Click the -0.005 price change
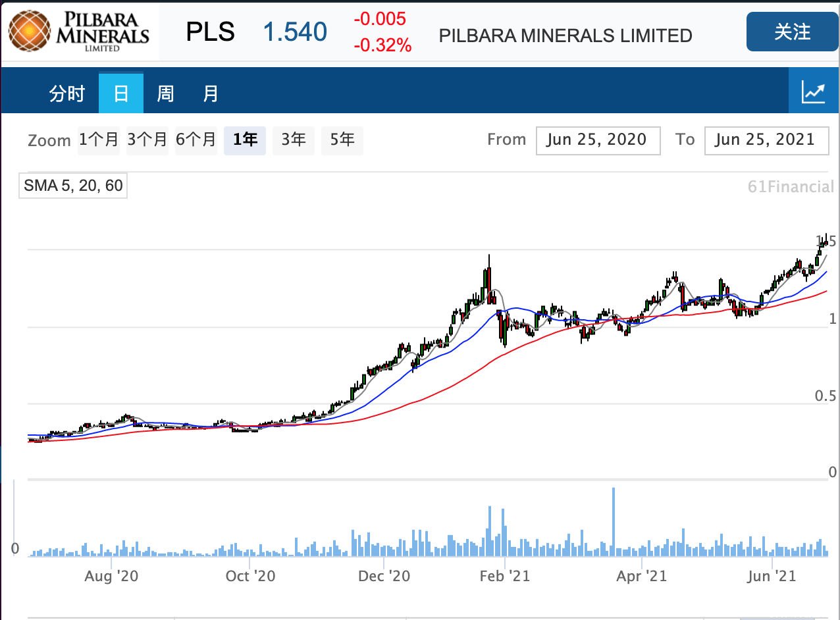 pyautogui.click(x=380, y=19)
